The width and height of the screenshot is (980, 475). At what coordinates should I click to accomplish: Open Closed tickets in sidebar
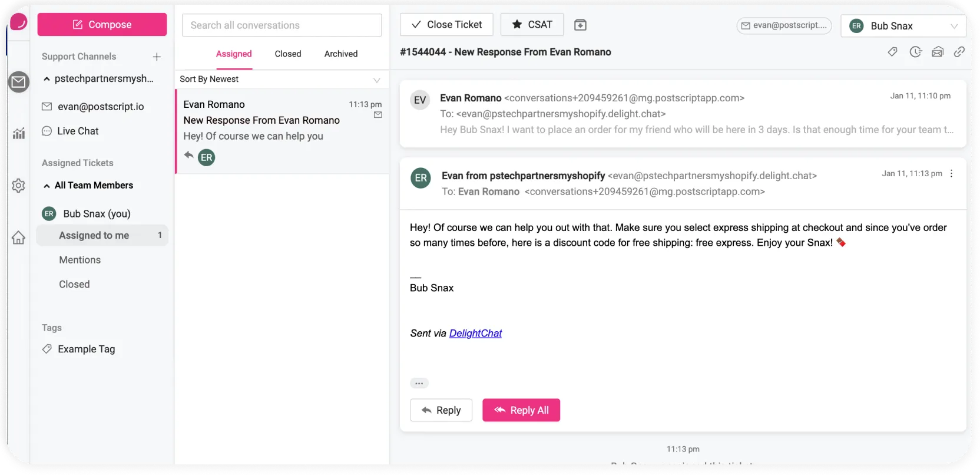pyautogui.click(x=74, y=284)
